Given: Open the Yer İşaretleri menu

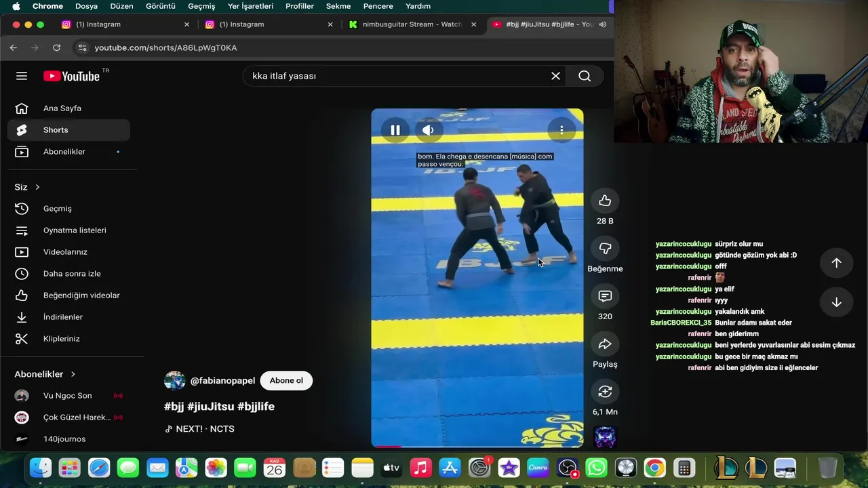Looking at the screenshot, I should (x=250, y=6).
